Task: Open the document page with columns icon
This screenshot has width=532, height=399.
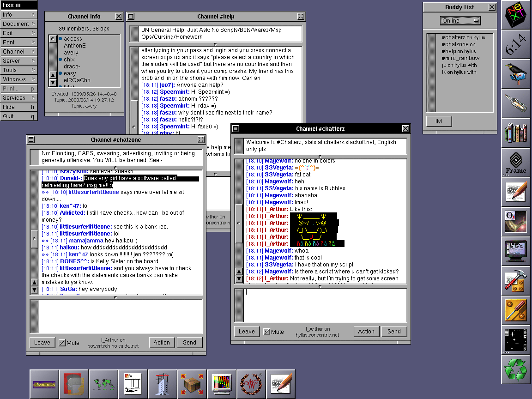Action: click(133, 384)
